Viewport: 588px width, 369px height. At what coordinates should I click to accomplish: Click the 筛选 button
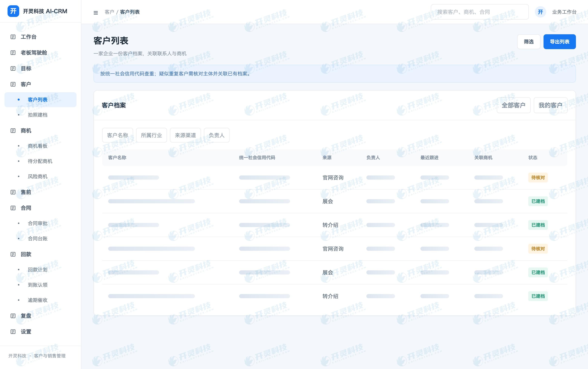(x=529, y=42)
